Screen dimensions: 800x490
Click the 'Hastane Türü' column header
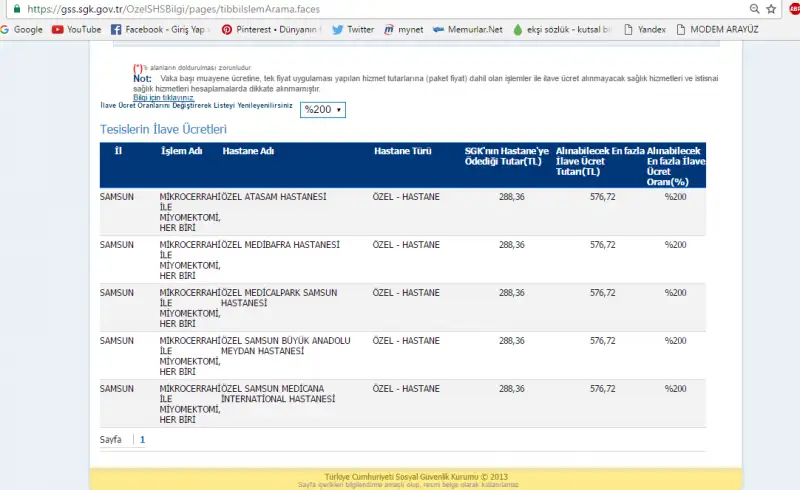click(x=402, y=151)
